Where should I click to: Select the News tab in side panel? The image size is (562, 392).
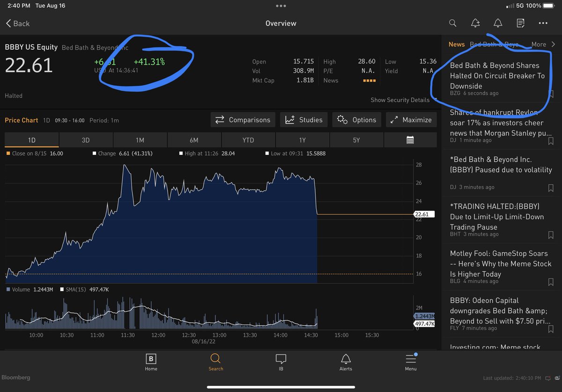[457, 44]
